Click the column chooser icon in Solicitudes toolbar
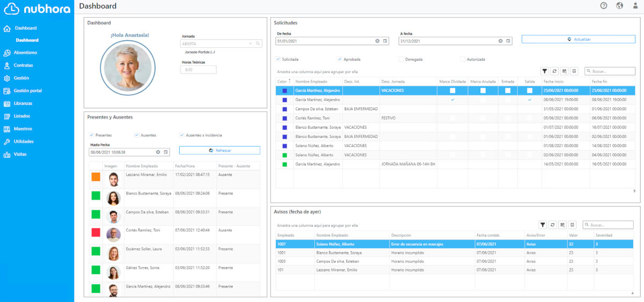Image resolution: width=644 pixels, height=302 pixels. point(564,71)
